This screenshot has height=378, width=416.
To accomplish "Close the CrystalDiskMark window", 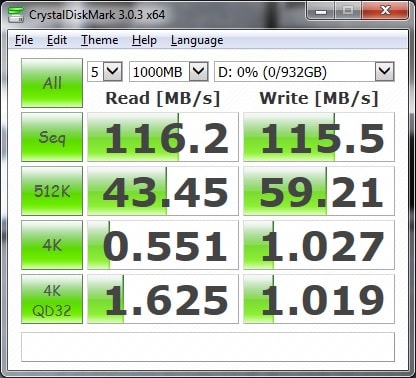I will 386,11.
